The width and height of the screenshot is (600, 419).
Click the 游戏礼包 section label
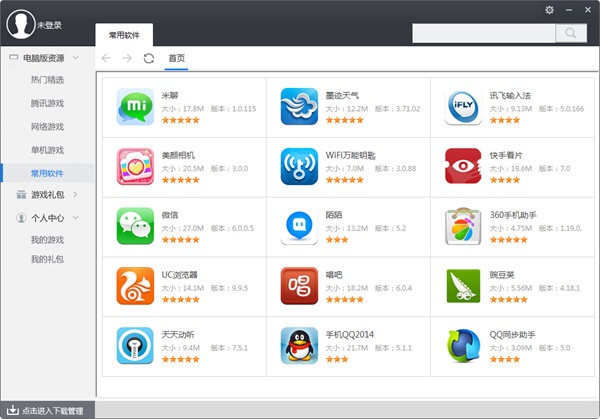[48, 195]
